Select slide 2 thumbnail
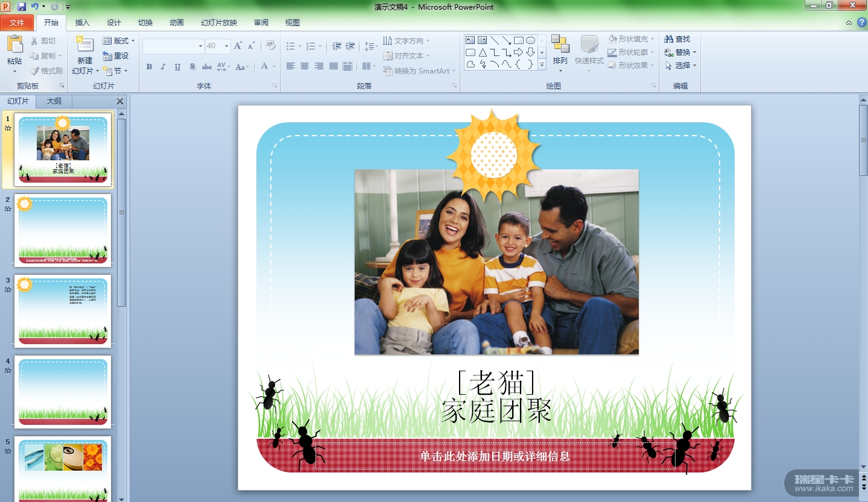The width and height of the screenshot is (868, 502). point(63,230)
